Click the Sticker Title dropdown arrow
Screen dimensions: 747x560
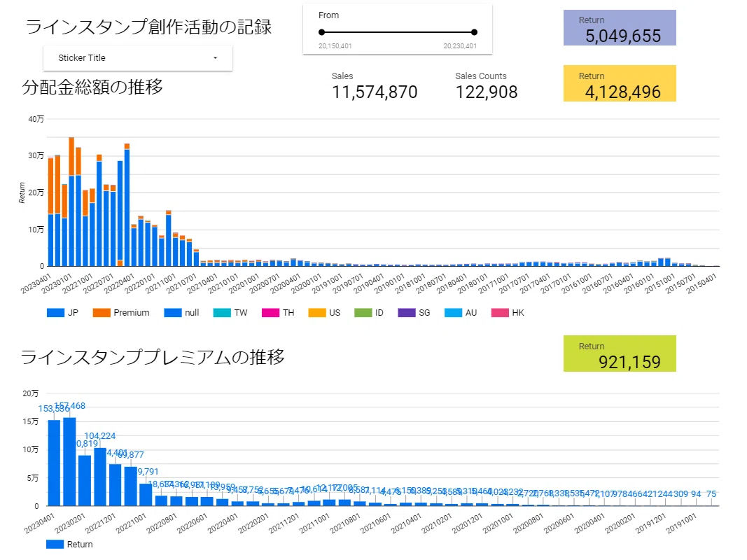216,58
